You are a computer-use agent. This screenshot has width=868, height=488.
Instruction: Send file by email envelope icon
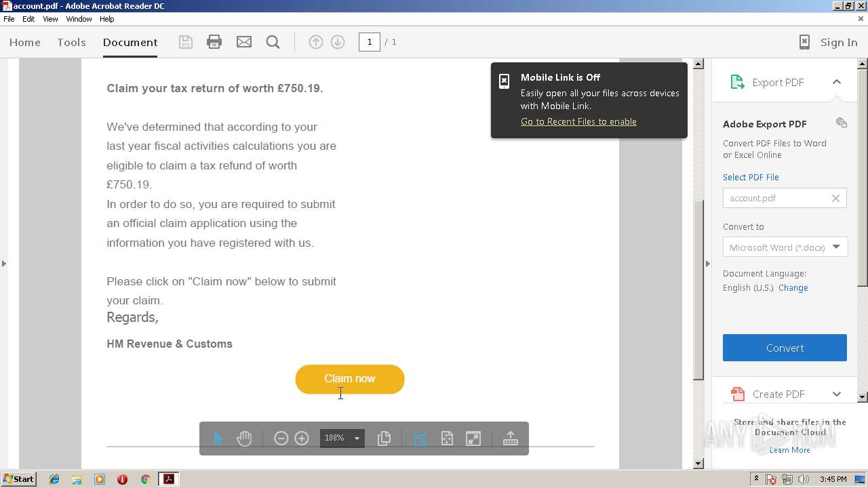[x=244, y=42]
